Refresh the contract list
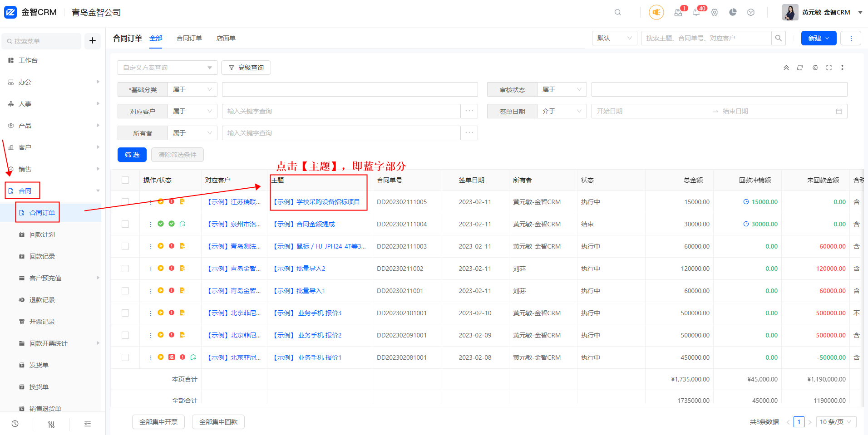This screenshot has height=435, width=868. tap(800, 68)
